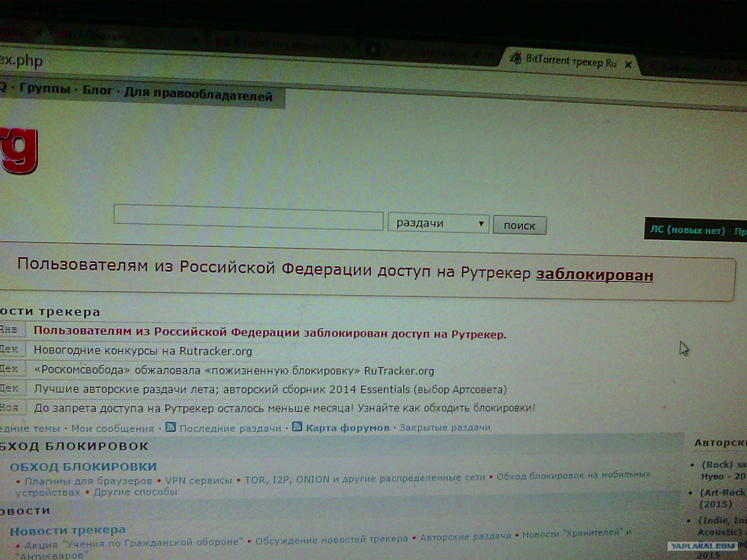Open Плагины для браузеров subforum
Image resolution: width=747 pixels, height=560 pixels.
pyautogui.click(x=88, y=481)
